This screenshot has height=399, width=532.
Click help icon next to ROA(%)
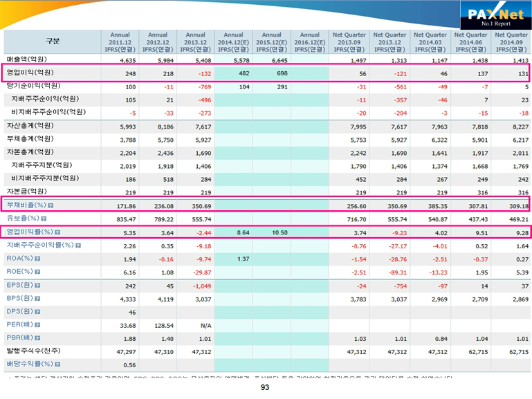point(37,259)
